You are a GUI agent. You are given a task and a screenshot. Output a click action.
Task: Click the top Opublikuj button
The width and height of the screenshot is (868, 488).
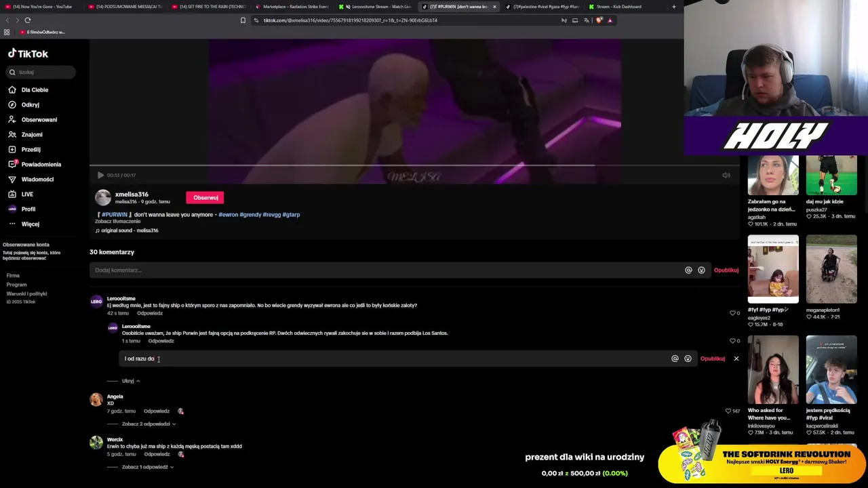tap(726, 270)
